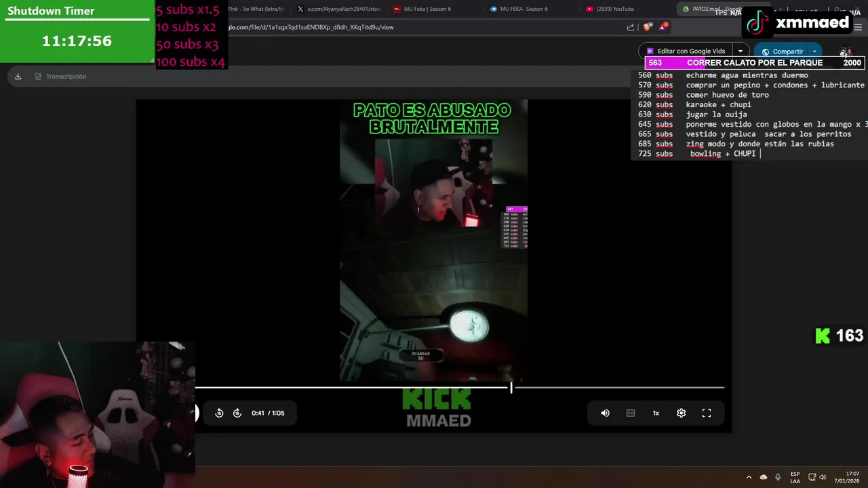Click '685 subs zing modo' list row
The height and width of the screenshot is (488, 868).
click(x=736, y=144)
